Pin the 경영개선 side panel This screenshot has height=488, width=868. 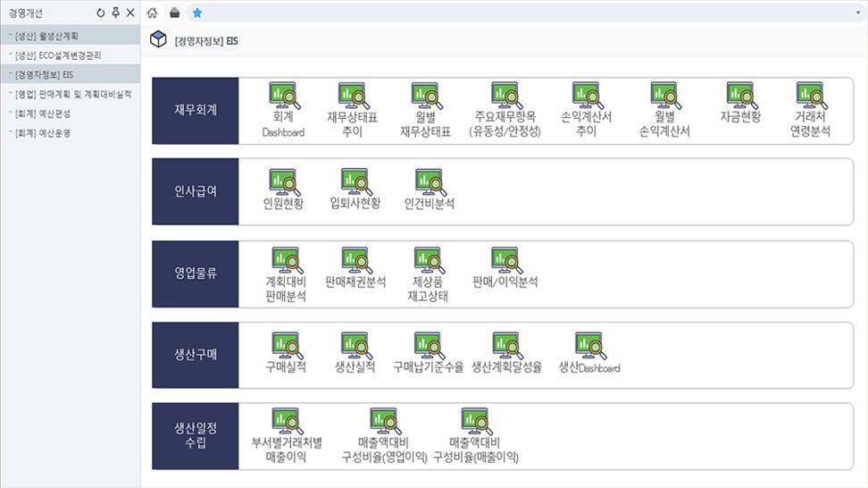click(115, 13)
